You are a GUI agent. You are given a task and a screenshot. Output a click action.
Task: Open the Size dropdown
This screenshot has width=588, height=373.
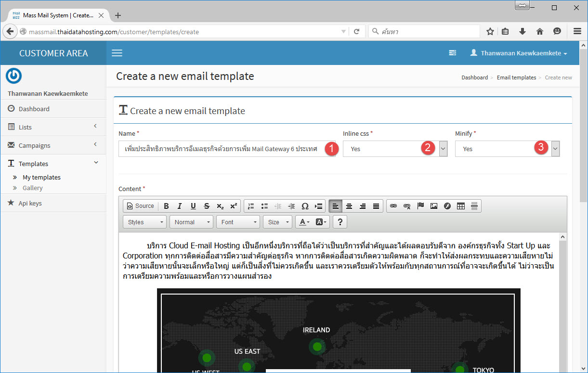point(277,222)
